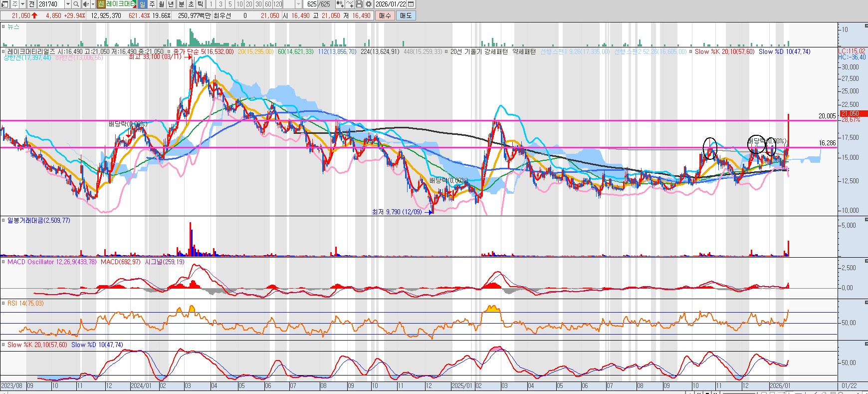Screen dimensions: 868x394
Task: Click the 224 moving average label
Action: [380, 51]
